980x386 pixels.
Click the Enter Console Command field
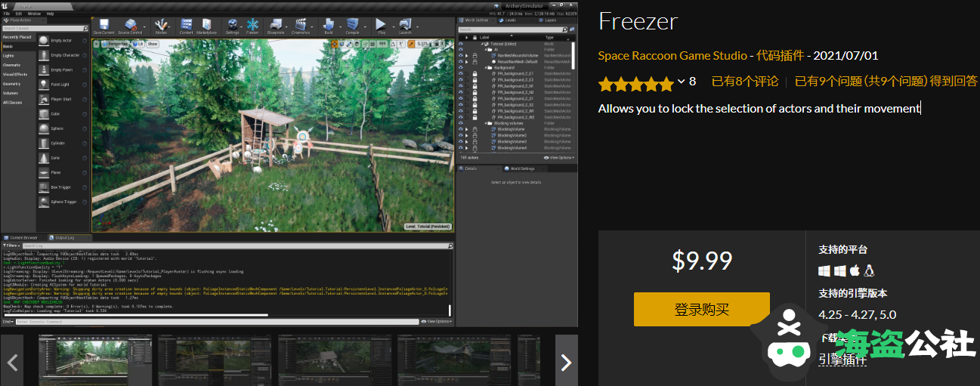pyautogui.click(x=219, y=322)
